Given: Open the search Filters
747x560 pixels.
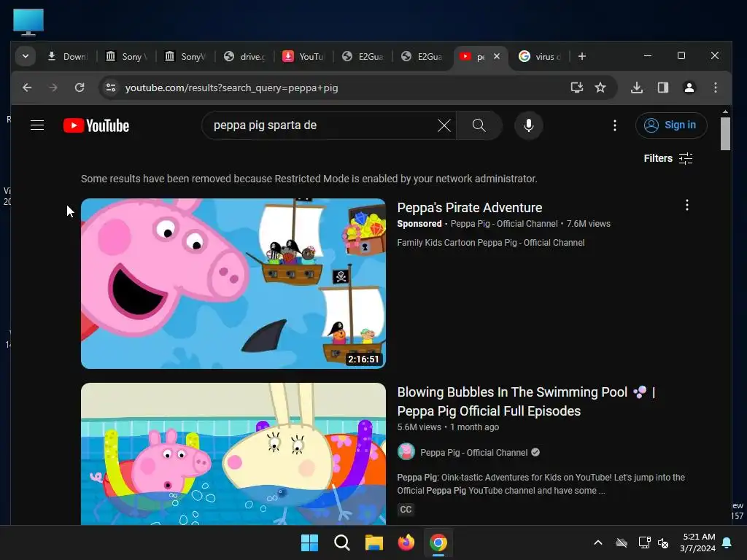Looking at the screenshot, I should pyautogui.click(x=668, y=158).
